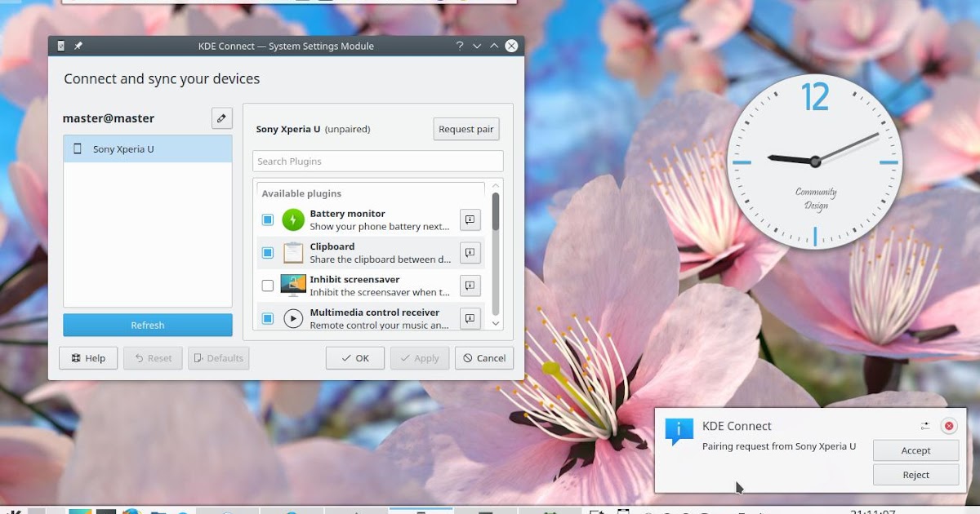Click the Request pair button

coord(465,129)
